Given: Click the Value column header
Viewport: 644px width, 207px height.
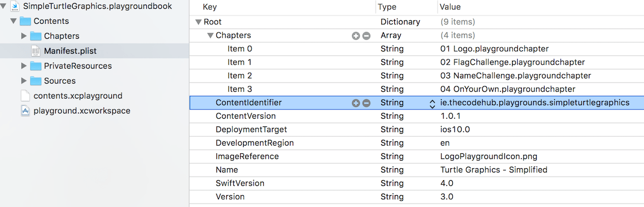Looking at the screenshot, I should [x=450, y=7].
